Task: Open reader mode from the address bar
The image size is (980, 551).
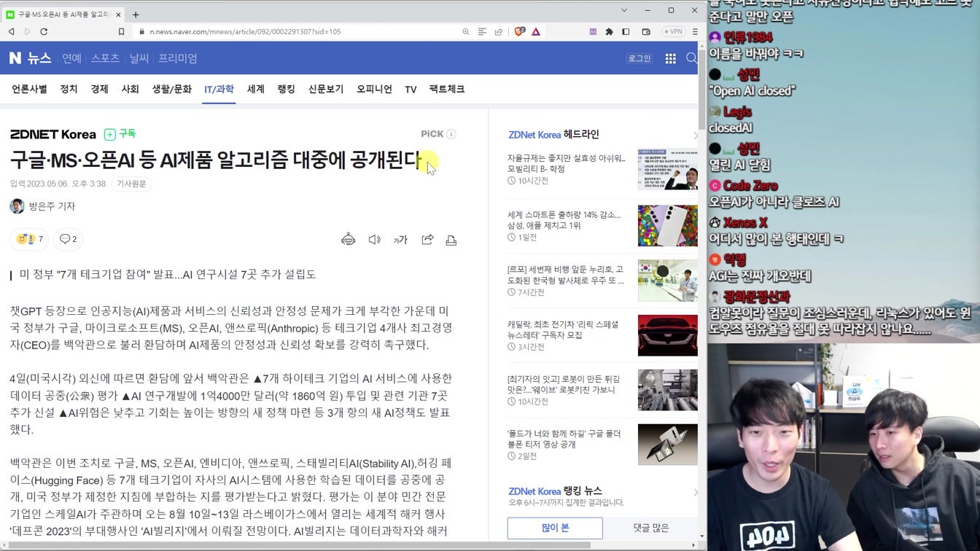Action: coord(482,32)
